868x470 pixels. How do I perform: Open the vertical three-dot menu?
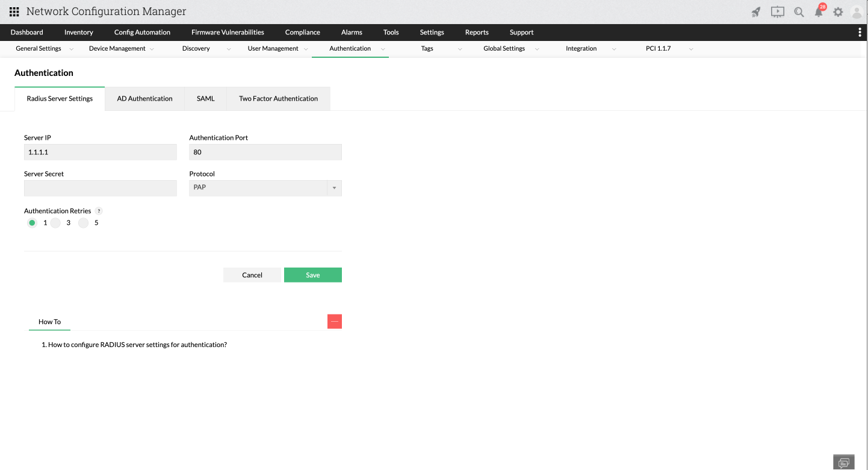coord(860,33)
